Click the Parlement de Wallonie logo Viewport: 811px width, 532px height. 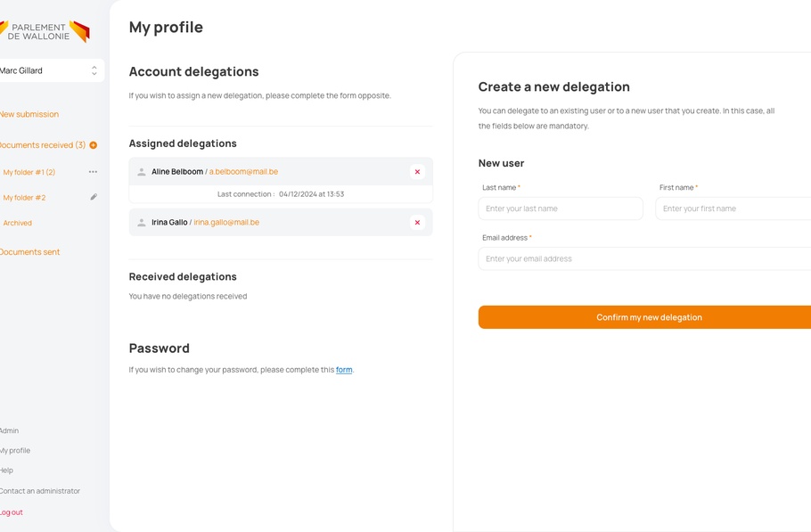pos(45,31)
